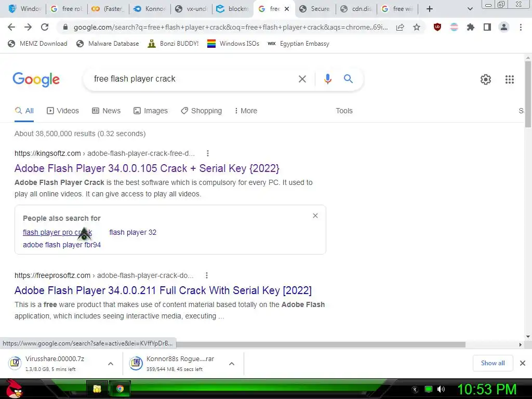Open the striped pink-blue extension icon

(454, 27)
